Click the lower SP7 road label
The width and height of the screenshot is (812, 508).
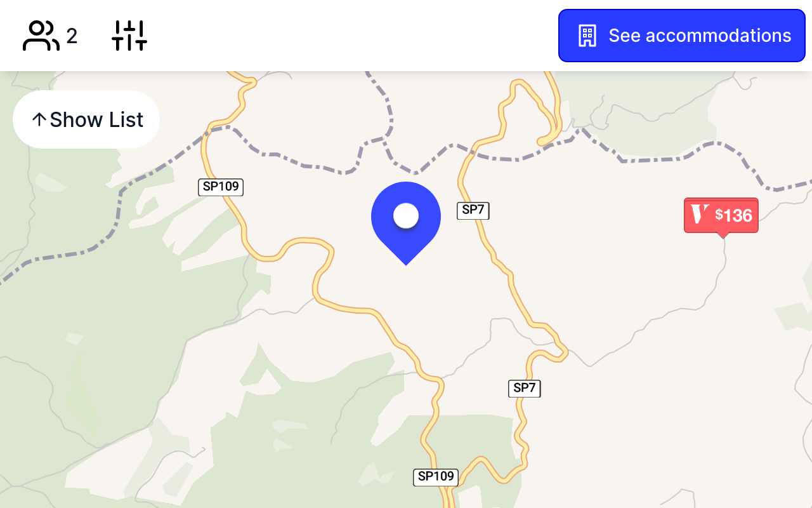(525, 388)
